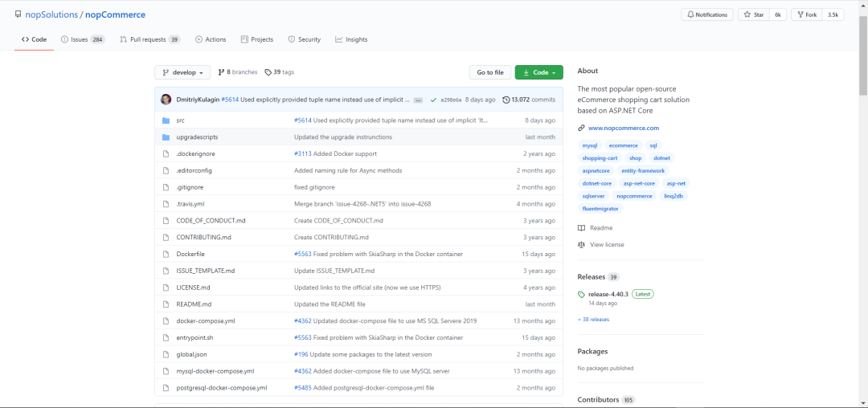This screenshot has height=408, width=868.
Task: Open the src folder icon
Action: coord(166,120)
